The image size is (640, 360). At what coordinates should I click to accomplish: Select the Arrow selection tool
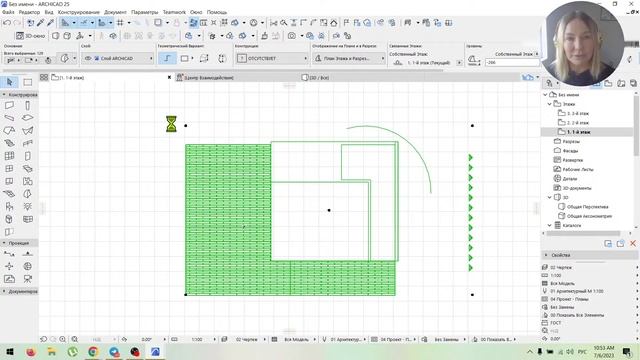click(x=9, y=82)
